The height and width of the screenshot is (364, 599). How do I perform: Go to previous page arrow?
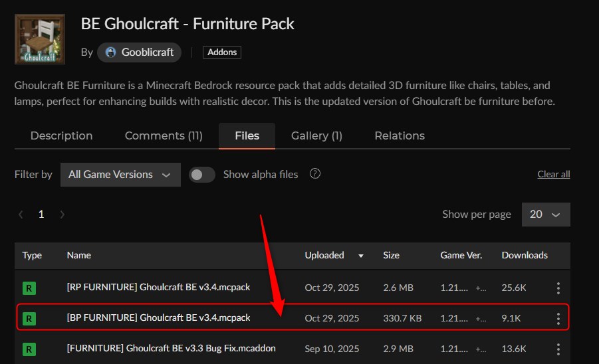(21, 215)
